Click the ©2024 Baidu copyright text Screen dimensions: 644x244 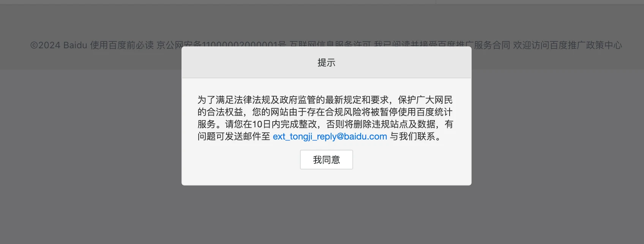coord(59,45)
